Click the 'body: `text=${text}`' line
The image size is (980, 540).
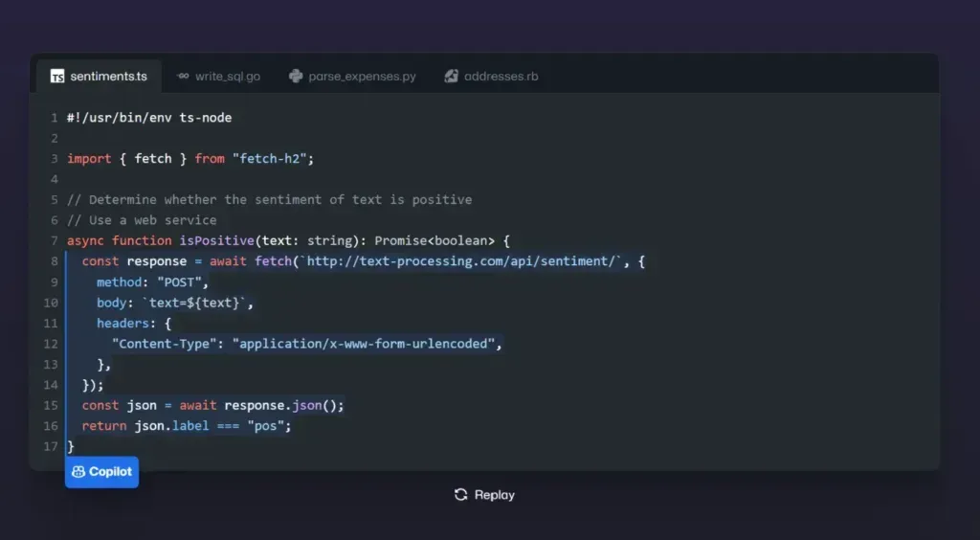click(x=175, y=303)
